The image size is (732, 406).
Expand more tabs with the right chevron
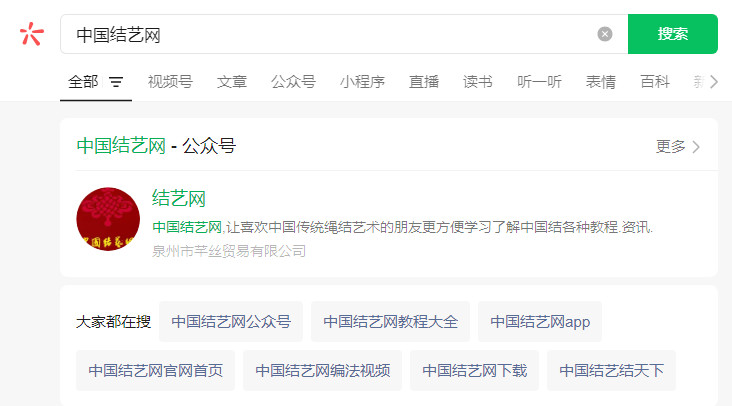[713, 82]
